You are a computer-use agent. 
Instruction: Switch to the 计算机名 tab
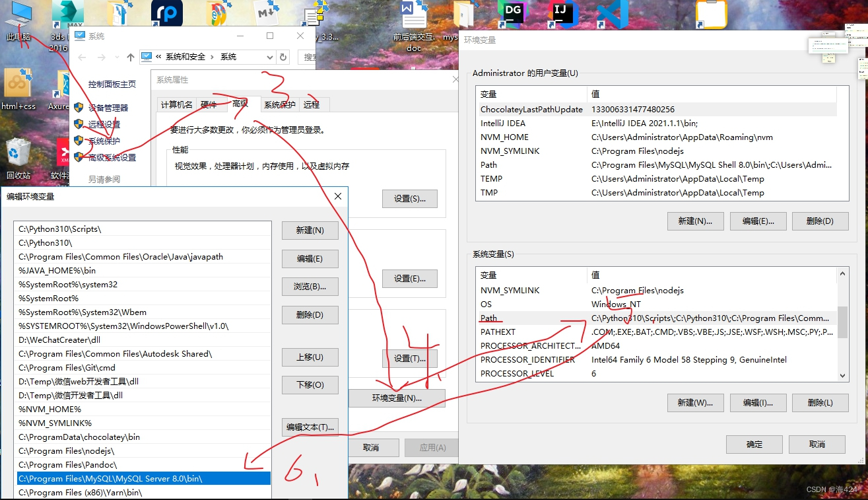pos(177,104)
